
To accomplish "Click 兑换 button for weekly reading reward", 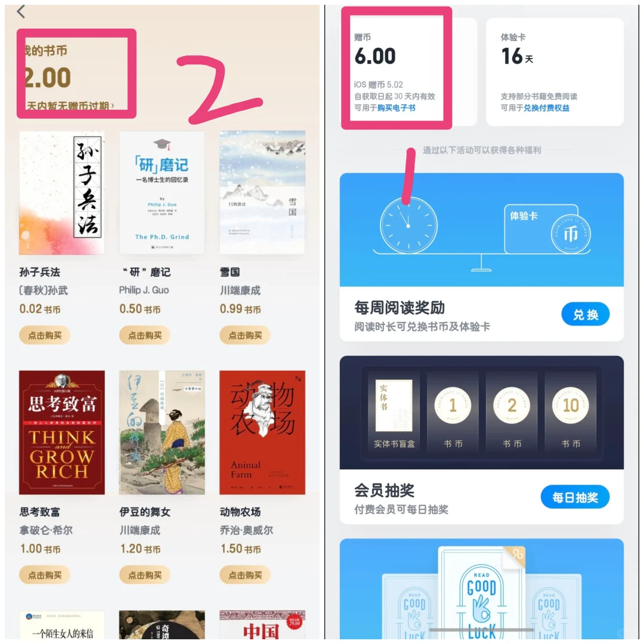I will [x=586, y=314].
